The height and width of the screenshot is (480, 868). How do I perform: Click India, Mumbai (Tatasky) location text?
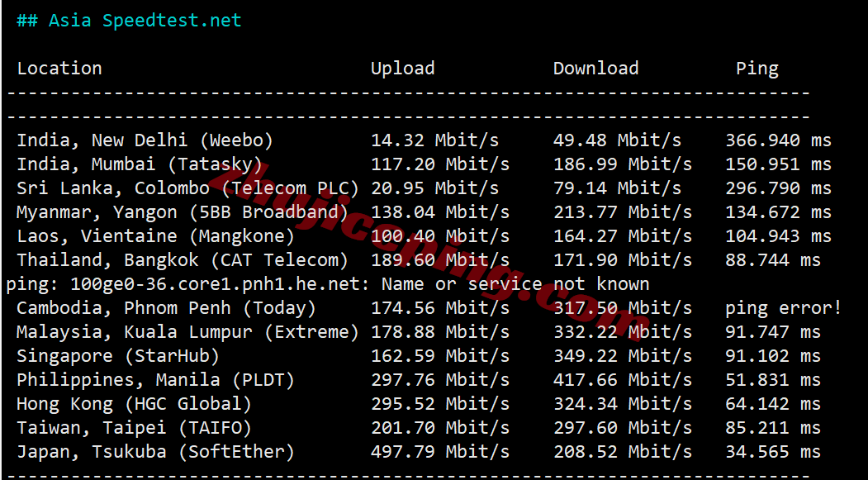(140, 164)
